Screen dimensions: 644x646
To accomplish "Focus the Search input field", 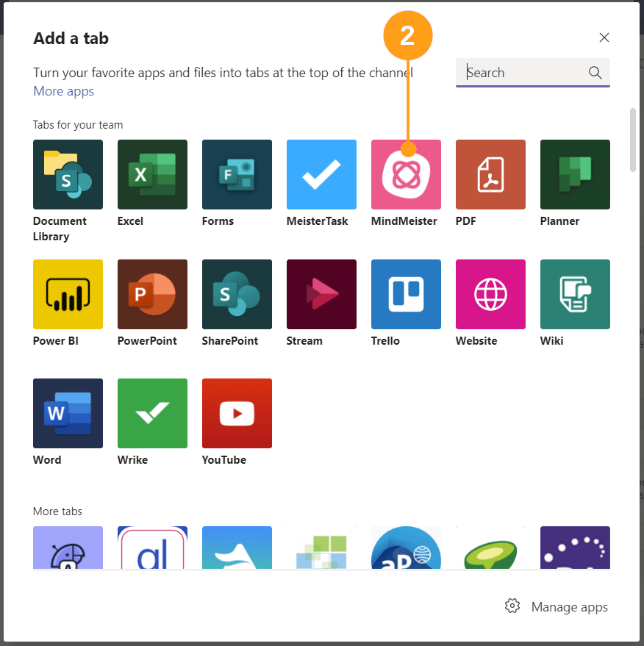I will 533,73.
